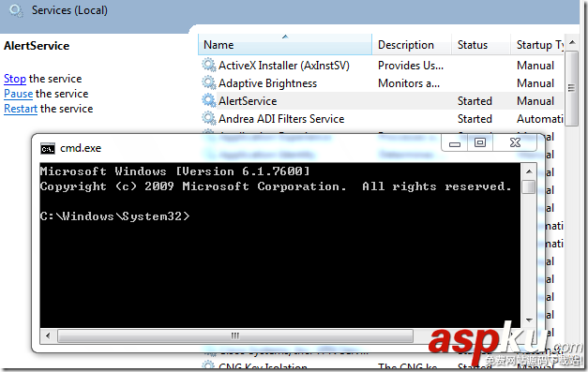Click the cmd.exe scroll down arrow

[529, 320]
